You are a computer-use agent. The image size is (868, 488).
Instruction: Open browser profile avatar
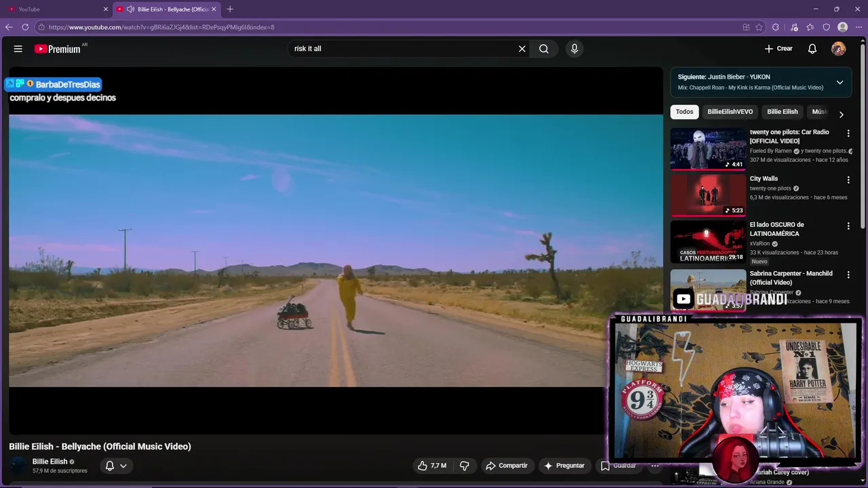843,27
